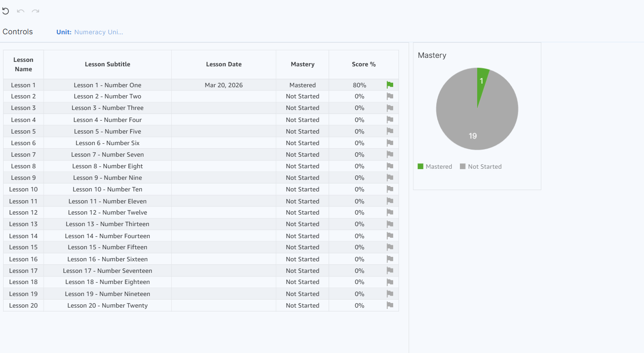This screenshot has width=644, height=353.
Task: Select the Lesson 13 - Number Thirteen cell
Action: 108,224
